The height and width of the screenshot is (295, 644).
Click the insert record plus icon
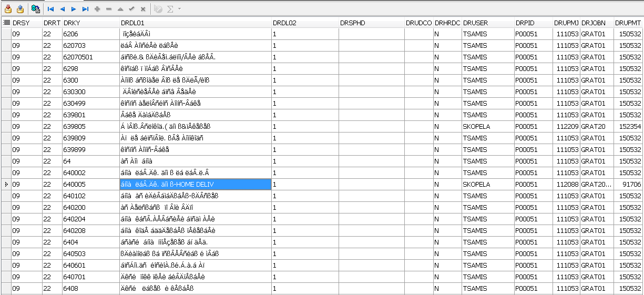pos(97,9)
